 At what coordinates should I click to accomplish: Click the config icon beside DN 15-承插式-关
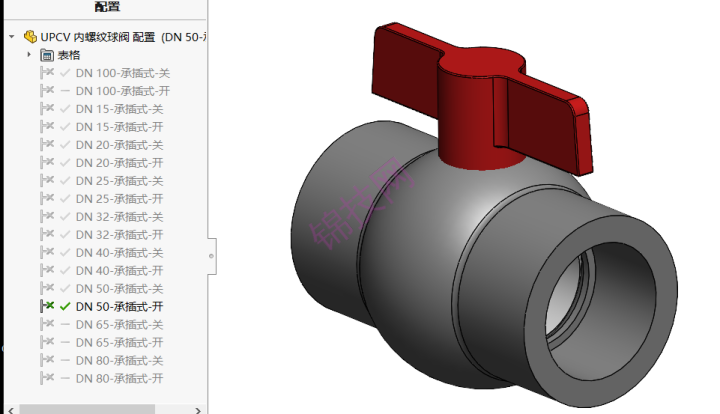coord(47,108)
